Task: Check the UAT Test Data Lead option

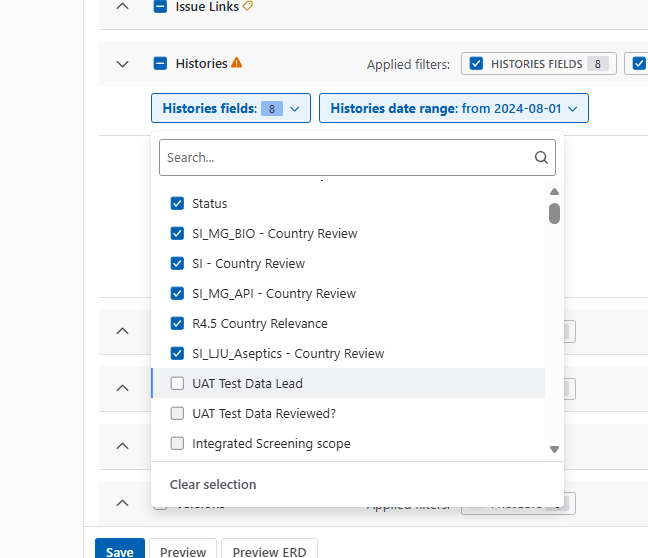Action: [177, 384]
